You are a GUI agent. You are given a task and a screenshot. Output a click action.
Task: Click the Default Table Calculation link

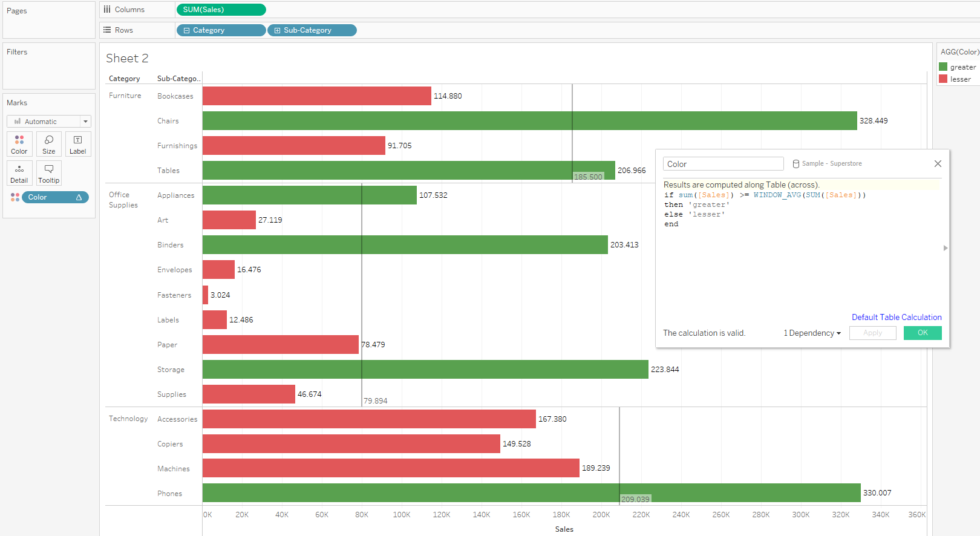[x=897, y=317]
